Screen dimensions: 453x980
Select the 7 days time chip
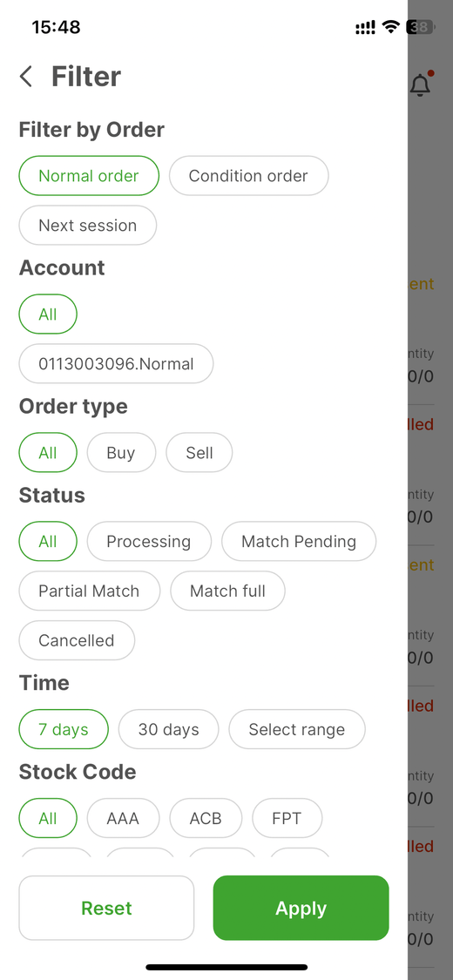pyautogui.click(x=64, y=729)
